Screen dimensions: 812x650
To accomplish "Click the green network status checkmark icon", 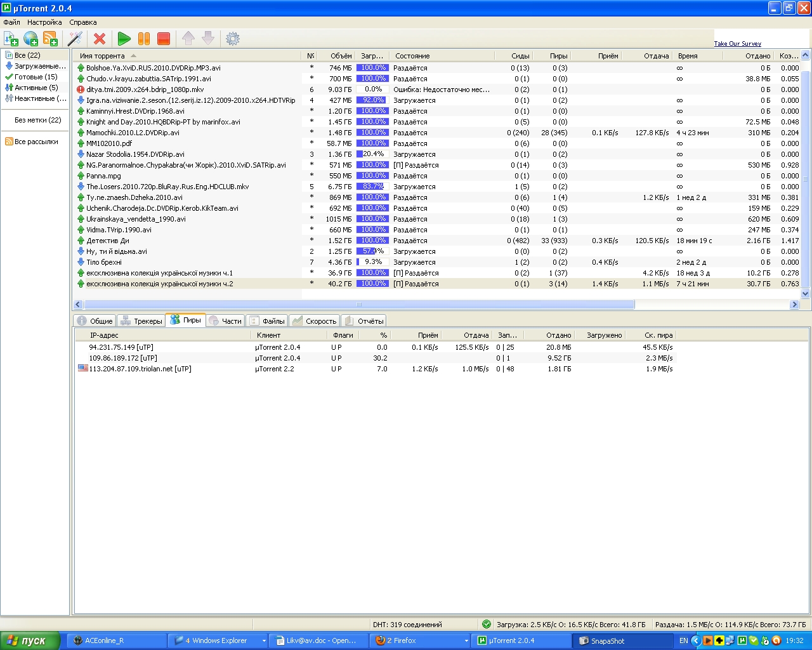I will 487,624.
